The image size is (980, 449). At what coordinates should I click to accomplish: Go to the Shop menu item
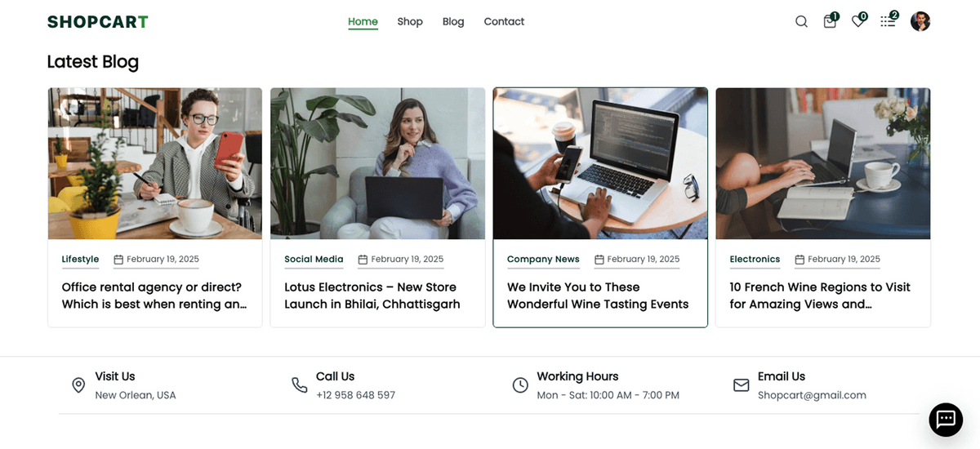(410, 21)
